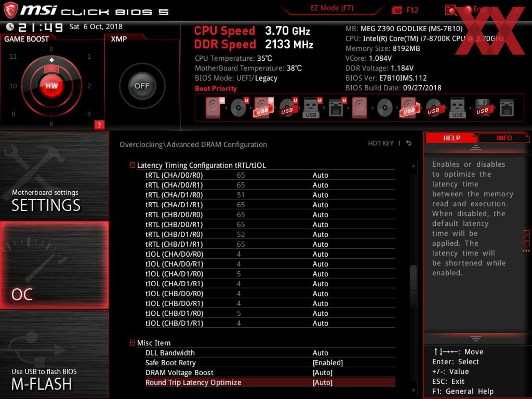Edit tRTL (CHB/D1/R1) Auto value

pos(320,244)
